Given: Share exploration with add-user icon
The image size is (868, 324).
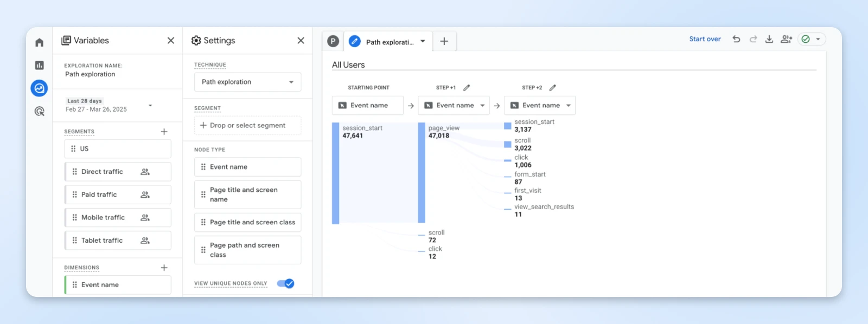Looking at the screenshot, I should (x=786, y=39).
